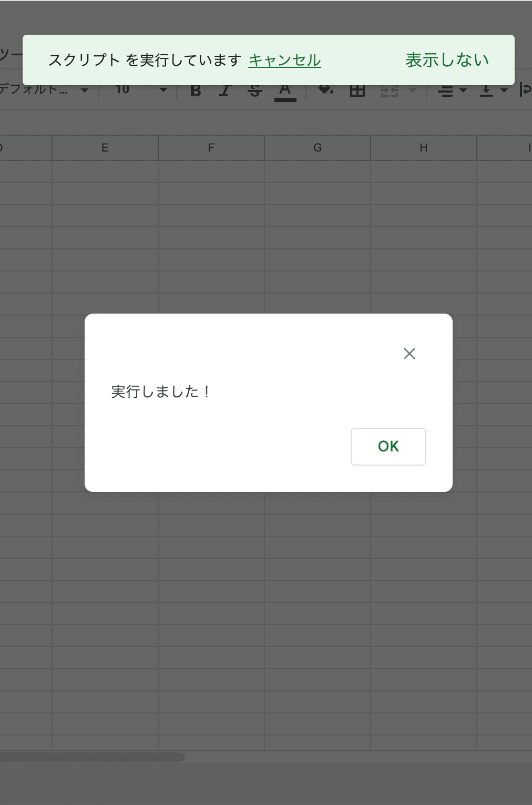Close the dialog with the X icon
The image size is (532, 805).
coord(409,354)
